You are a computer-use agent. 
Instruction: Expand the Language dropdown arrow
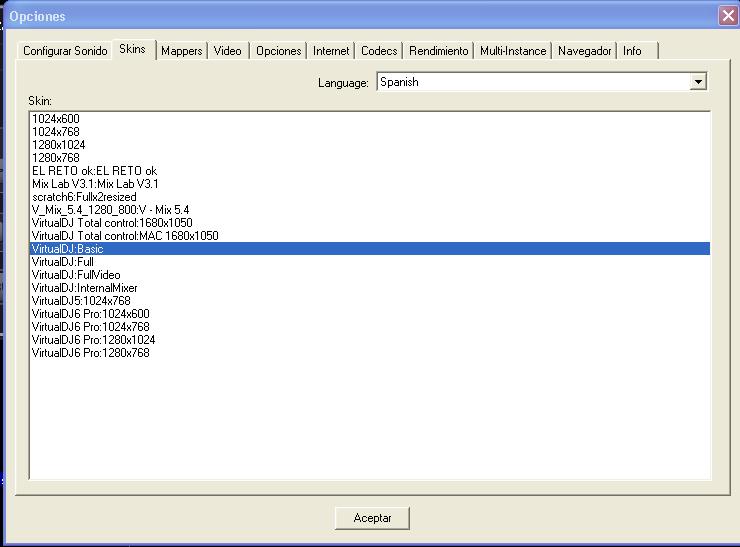(698, 82)
